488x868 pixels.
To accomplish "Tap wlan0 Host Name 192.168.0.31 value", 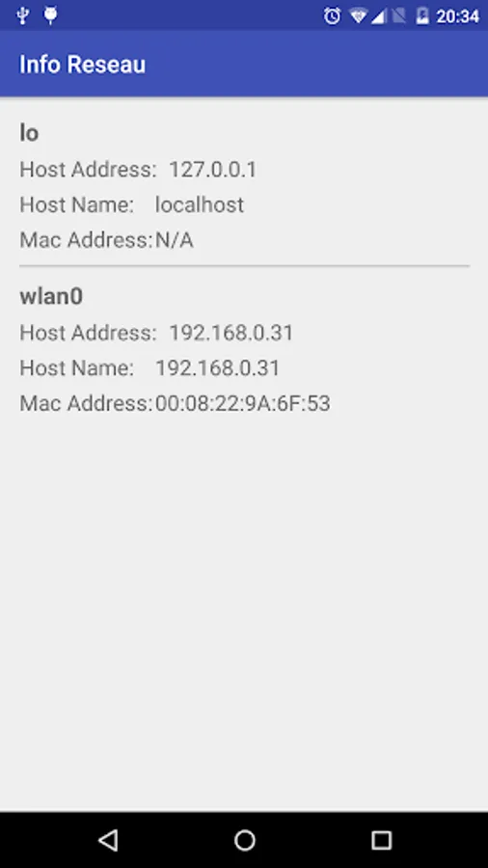I will 217,368.
